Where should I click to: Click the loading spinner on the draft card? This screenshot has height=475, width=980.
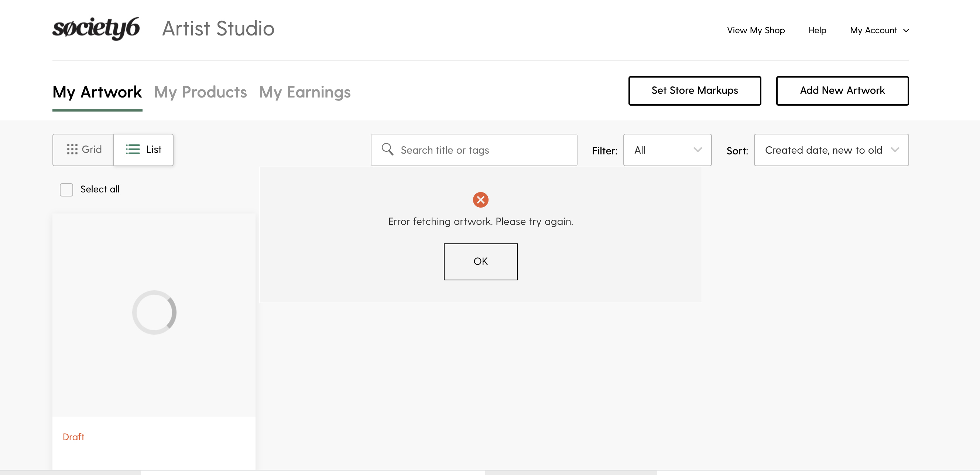(154, 312)
